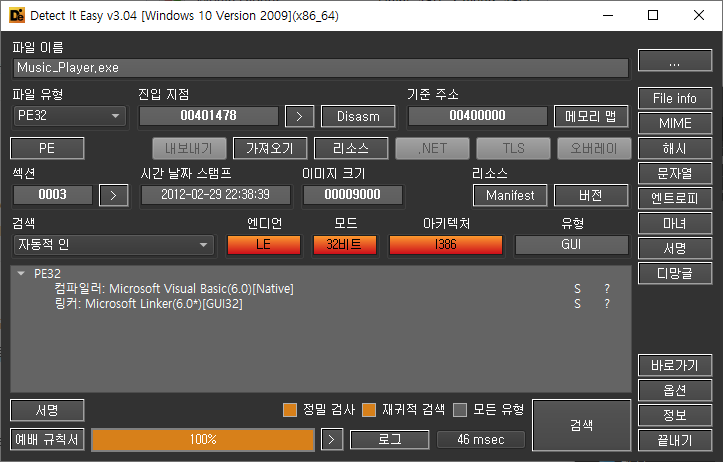Image resolution: width=723 pixels, height=462 pixels.
Task: Open the 엔트로피 entropy button
Action: [675, 198]
